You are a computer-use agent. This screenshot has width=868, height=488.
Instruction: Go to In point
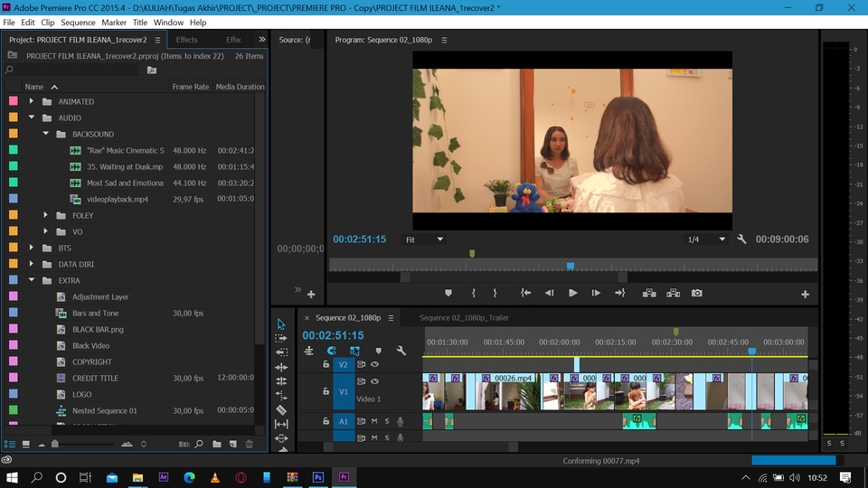(525, 293)
